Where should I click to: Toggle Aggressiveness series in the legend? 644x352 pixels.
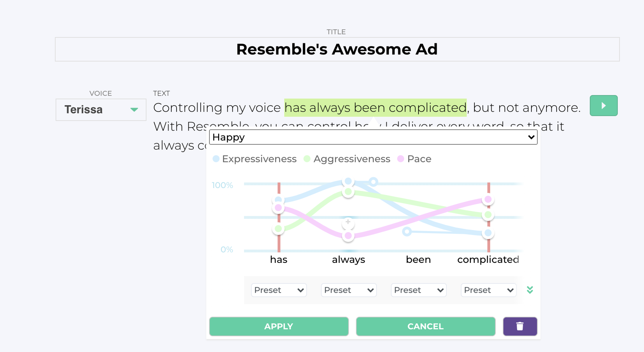(347, 159)
